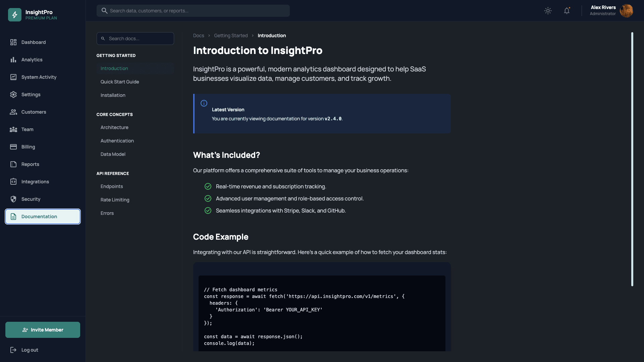Click the Customers people icon
Image resolution: width=644 pixels, height=362 pixels.
point(13,112)
